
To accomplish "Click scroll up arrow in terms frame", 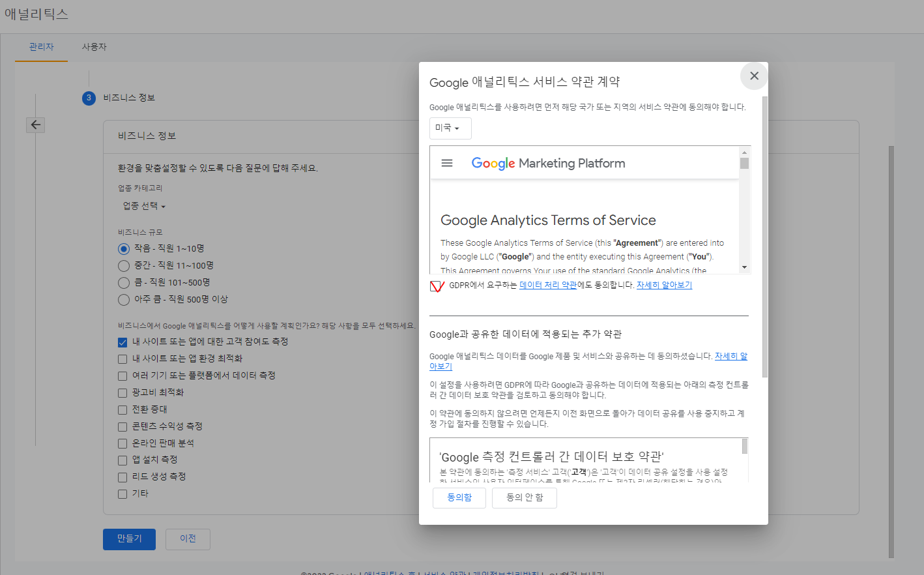I will pos(744,152).
